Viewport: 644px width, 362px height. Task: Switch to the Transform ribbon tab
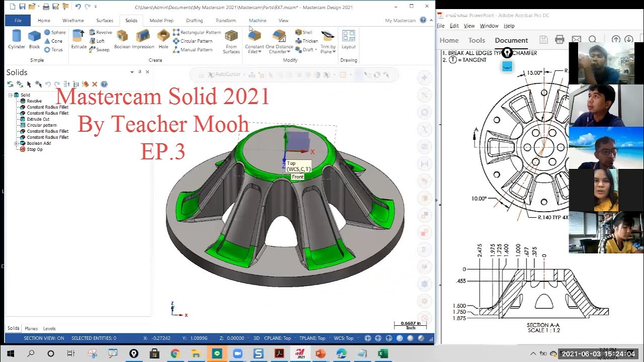(x=225, y=21)
